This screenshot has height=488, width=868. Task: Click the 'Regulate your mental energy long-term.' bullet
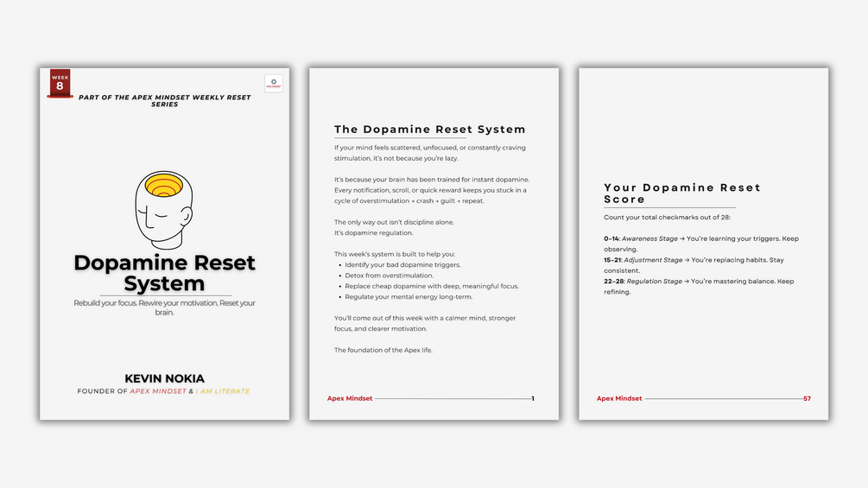pyautogui.click(x=409, y=297)
